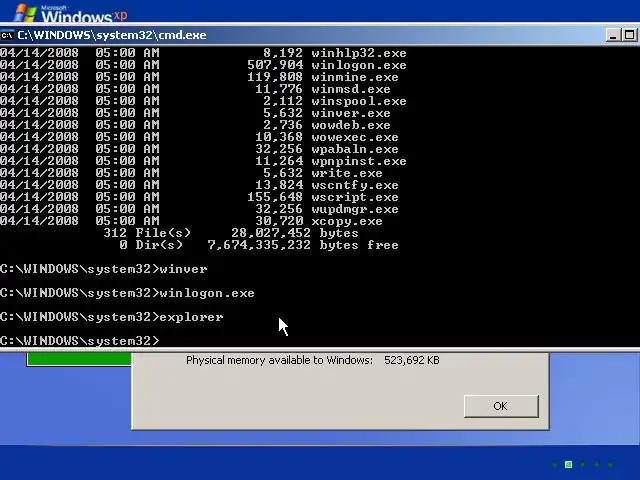Viewport: 640px width, 480px height.
Task: Select the winlogon.exe listing entry
Action: coord(203,65)
